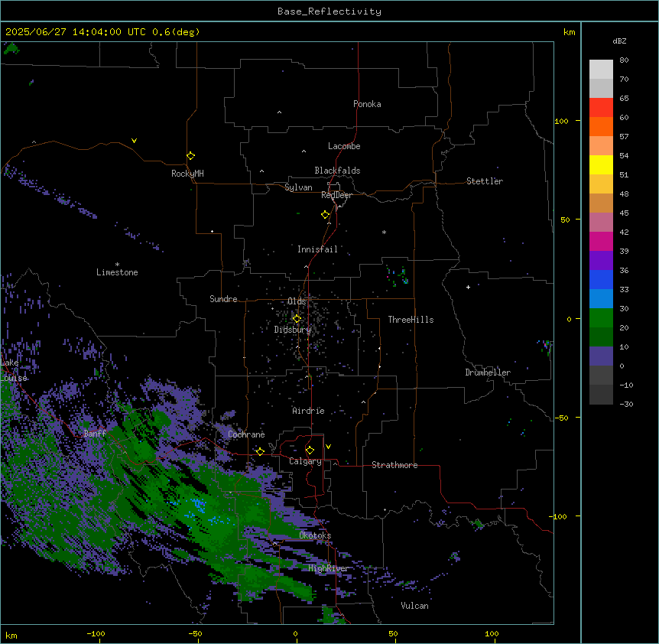Click the 80 value in the dBZ legend

tap(624, 60)
